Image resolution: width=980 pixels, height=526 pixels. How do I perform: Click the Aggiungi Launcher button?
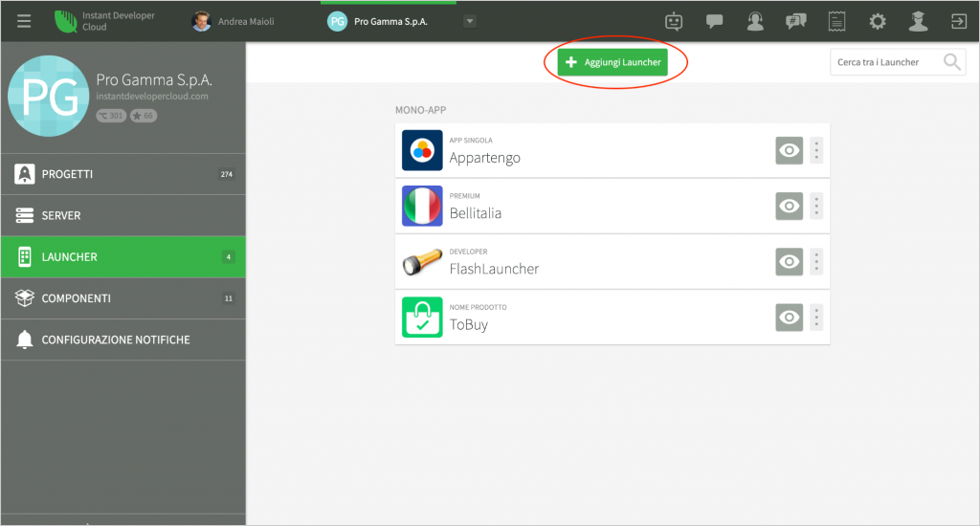(x=612, y=62)
